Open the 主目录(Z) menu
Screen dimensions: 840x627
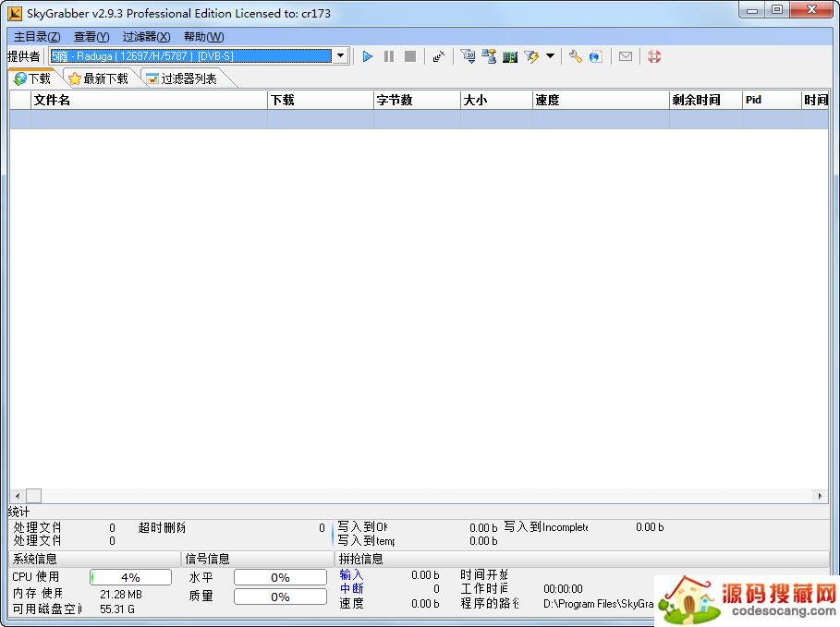pos(37,37)
